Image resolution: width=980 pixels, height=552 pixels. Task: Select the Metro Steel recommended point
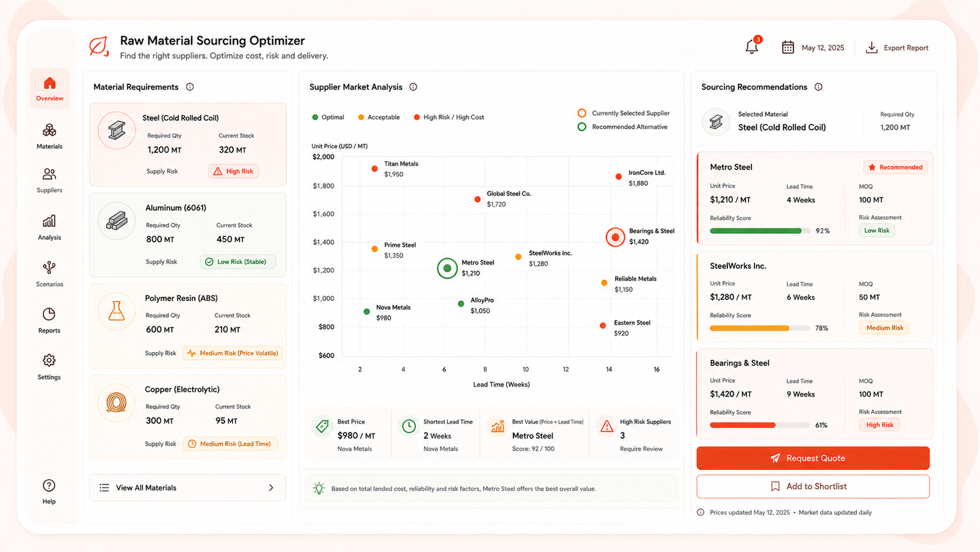(447, 268)
